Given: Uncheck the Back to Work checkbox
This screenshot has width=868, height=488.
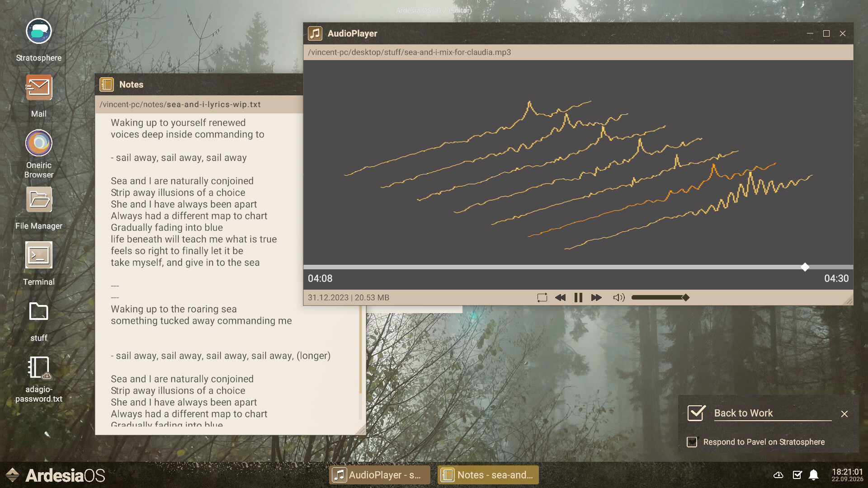Looking at the screenshot, I should click(x=695, y=413).
